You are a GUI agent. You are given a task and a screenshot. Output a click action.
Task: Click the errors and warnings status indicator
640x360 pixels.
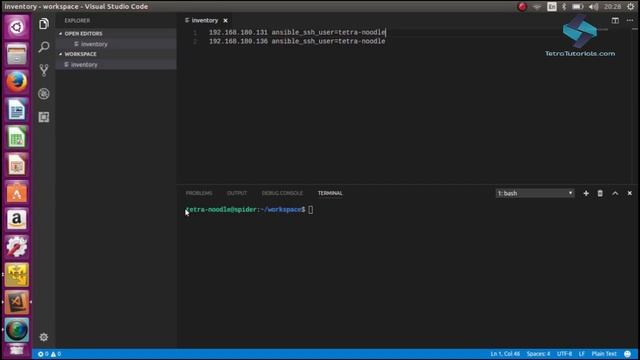coord(49,354)
